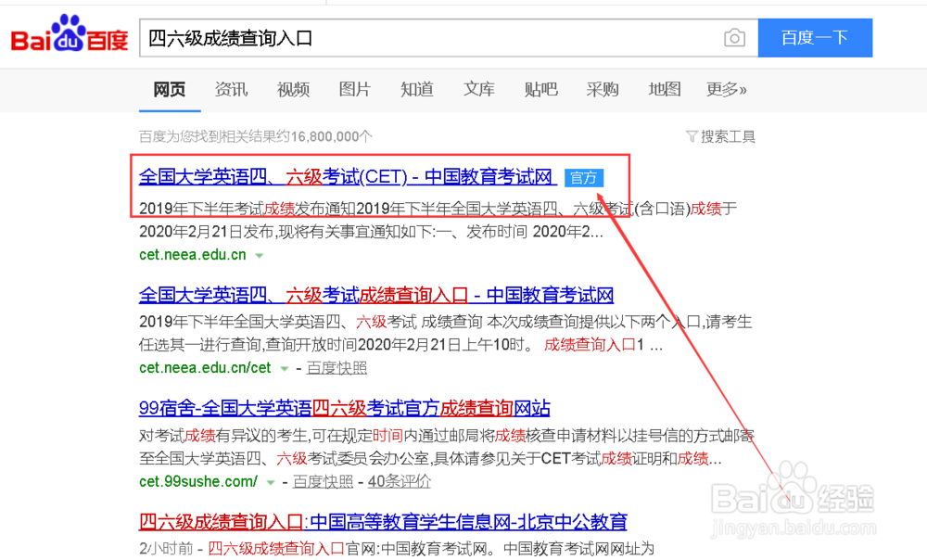Open 搜索工具 options
927x560 pixels.
tap(728, 136)
